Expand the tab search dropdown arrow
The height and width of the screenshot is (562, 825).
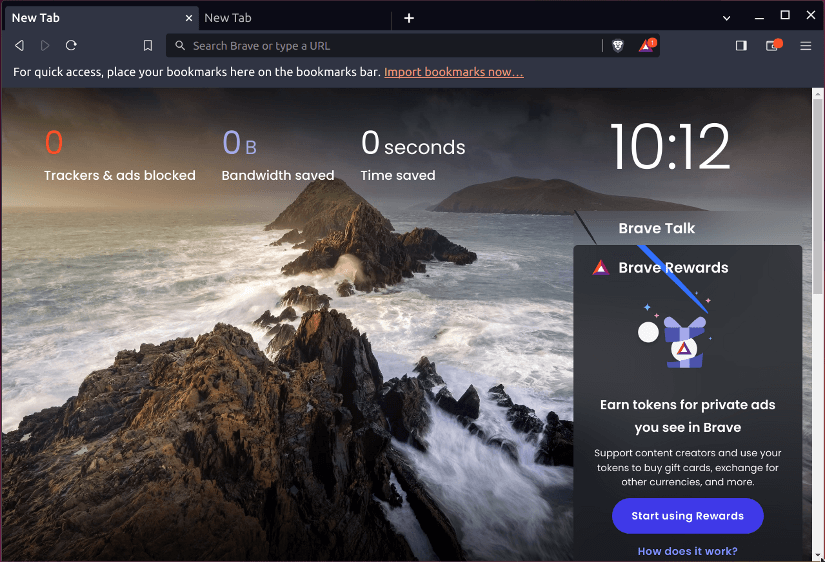(x=727, y=18)
